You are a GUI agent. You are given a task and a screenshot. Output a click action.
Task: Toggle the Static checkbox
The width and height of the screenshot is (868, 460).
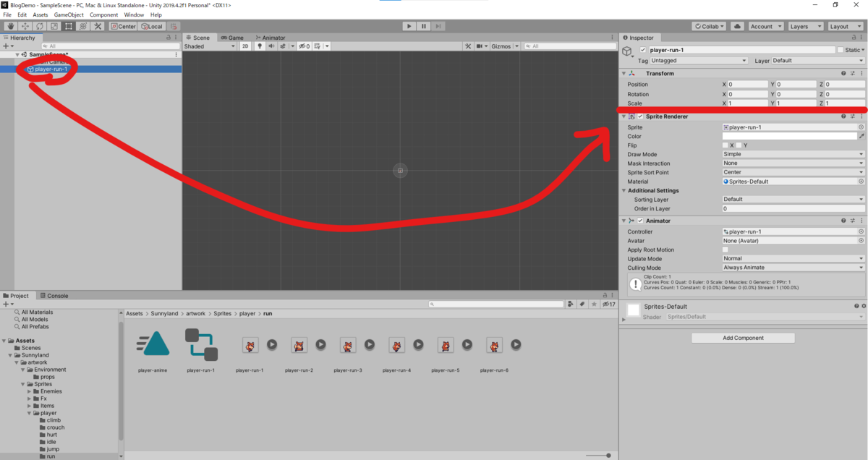tap(841, 50)
